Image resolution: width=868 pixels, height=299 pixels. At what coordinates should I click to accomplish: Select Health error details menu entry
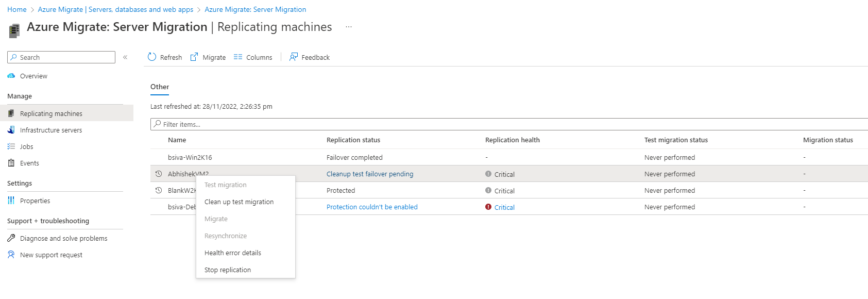[233, 253]
